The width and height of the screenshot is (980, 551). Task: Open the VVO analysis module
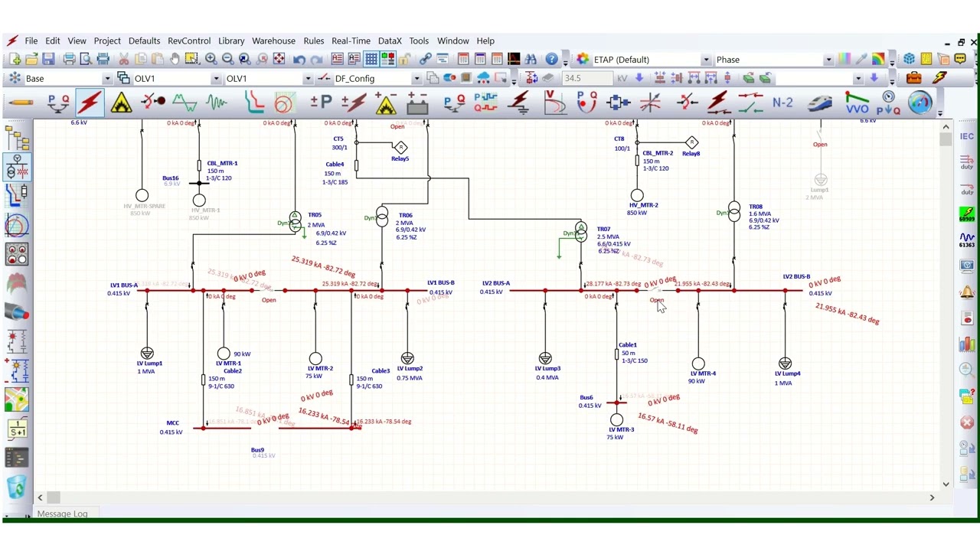coord(857,103)
